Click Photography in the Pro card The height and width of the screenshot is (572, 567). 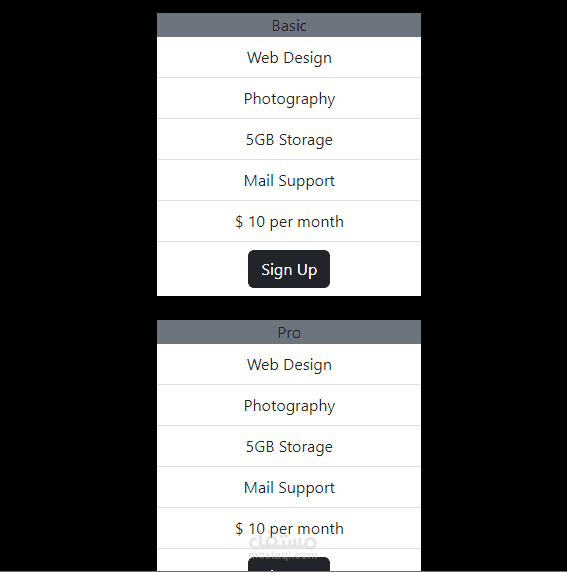(289, 405)
